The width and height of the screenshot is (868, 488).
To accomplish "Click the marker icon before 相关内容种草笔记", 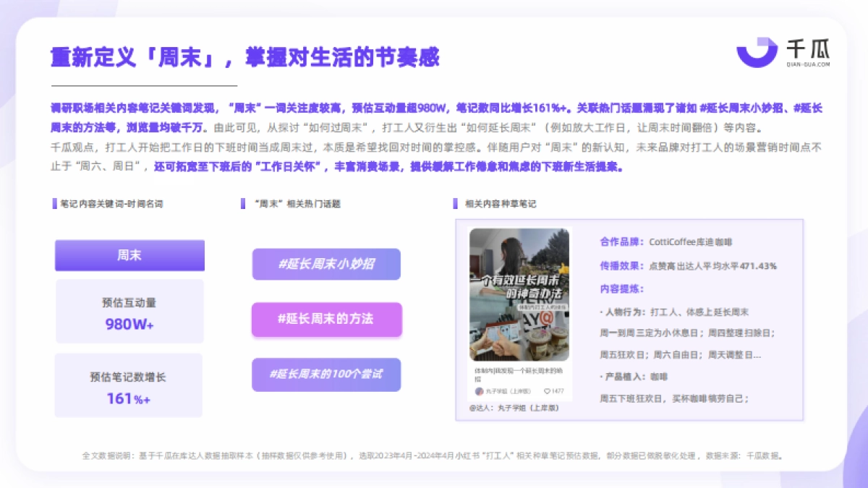I will pyautogui.click(x=456, y=203).
